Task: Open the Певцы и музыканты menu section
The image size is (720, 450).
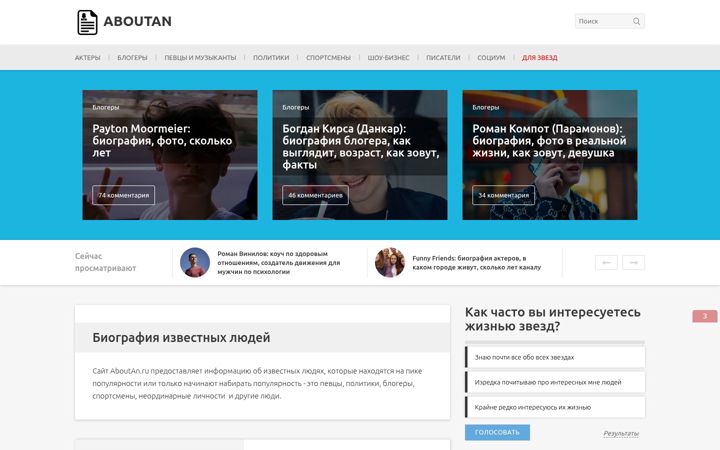Action: click(200, 58)
